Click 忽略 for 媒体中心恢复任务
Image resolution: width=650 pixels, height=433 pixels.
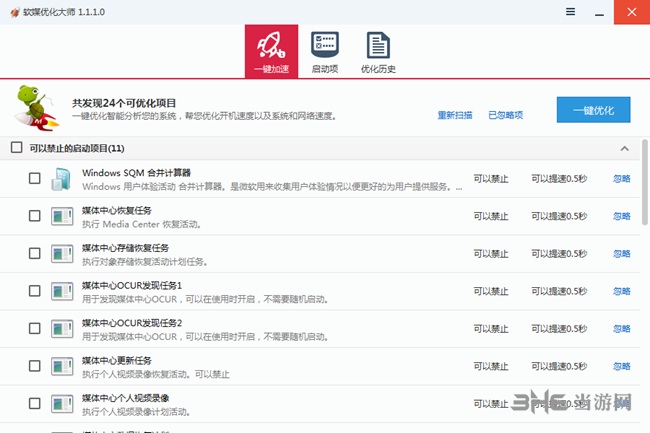[622, 216]
